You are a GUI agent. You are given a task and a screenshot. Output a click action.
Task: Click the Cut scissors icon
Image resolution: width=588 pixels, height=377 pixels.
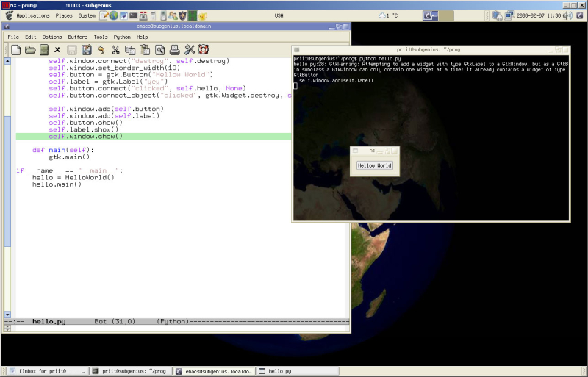point(115,49)
